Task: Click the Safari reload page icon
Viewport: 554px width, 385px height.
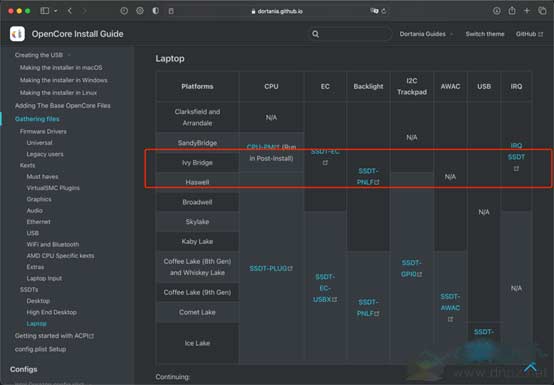Action: [384, 11]
